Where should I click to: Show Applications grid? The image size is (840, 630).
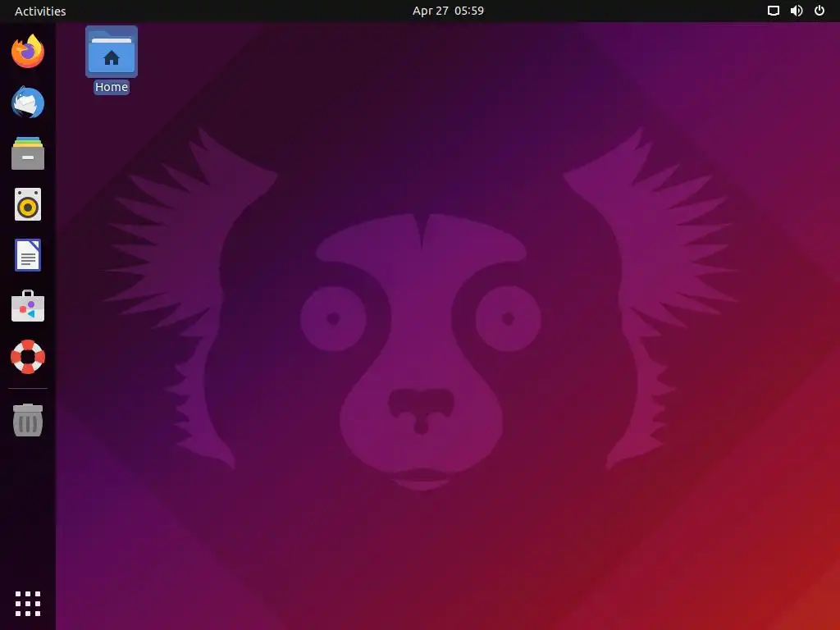tap(28, 604)
